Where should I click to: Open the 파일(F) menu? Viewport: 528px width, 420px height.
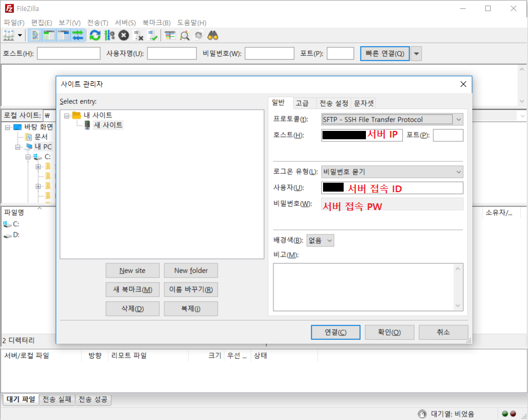pos(14,23)
